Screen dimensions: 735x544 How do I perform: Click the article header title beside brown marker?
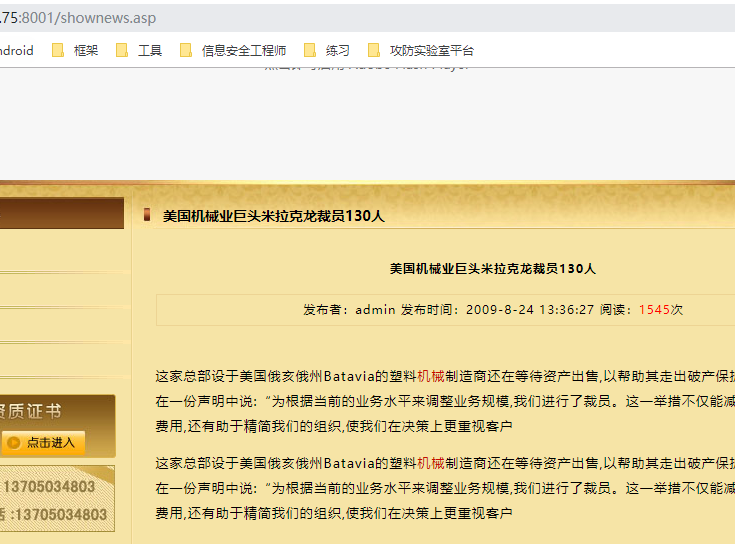pyautogui.click(x=274, y=216)
